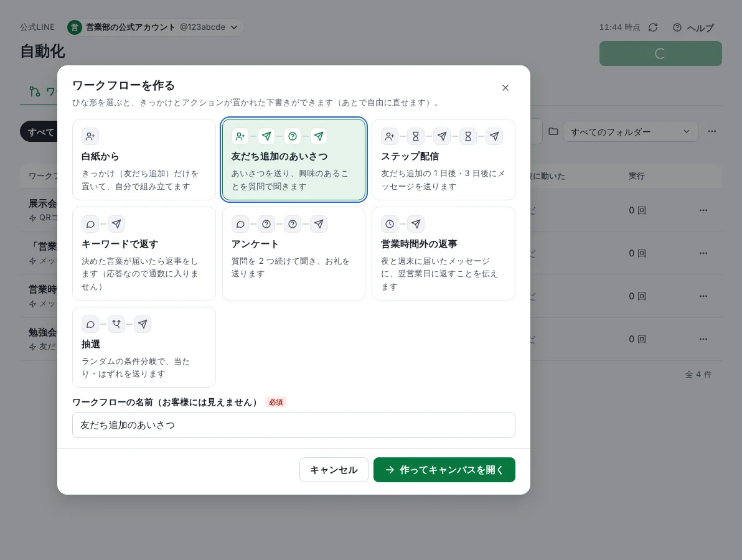
Task: Click the send icon on 抽選 card
Action: click(x=143, y=324)
